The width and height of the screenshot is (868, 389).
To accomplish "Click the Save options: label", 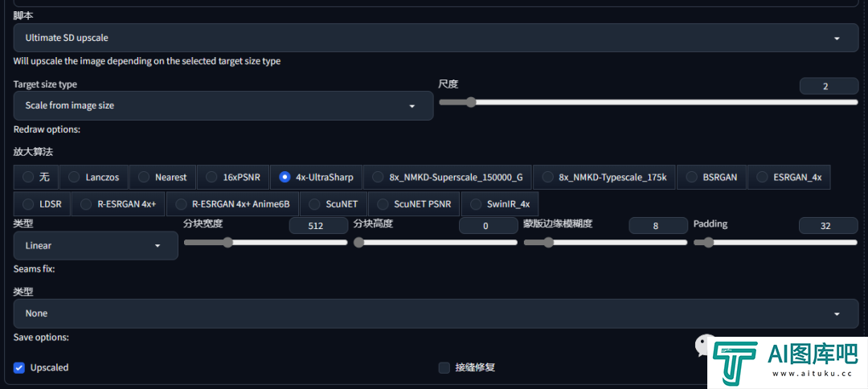I will tap(41, 337).
